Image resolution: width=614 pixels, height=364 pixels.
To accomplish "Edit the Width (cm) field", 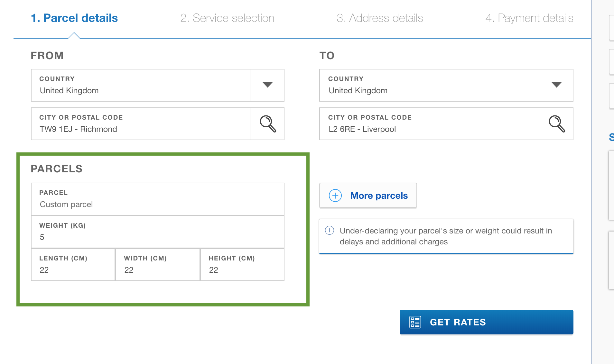I will [158, 265].
